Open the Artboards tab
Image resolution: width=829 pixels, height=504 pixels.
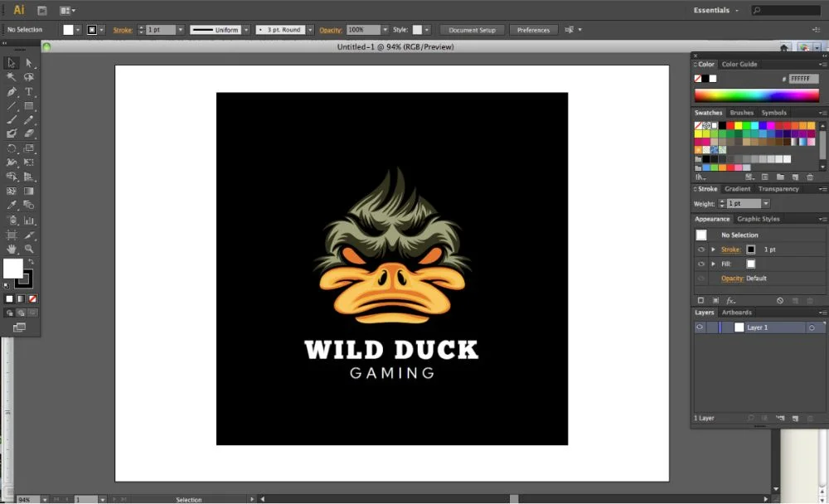tap(736, 313)
